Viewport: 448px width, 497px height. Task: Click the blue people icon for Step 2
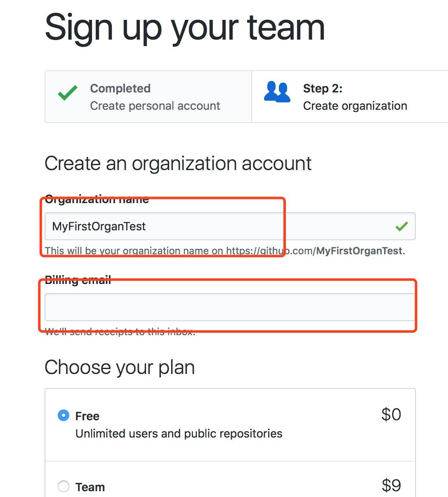277,92
